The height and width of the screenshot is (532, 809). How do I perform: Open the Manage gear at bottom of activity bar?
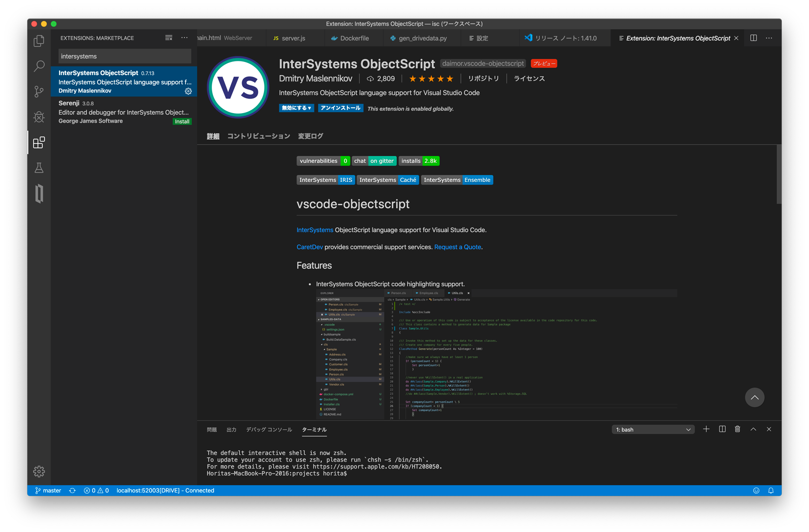click(39, 472)
